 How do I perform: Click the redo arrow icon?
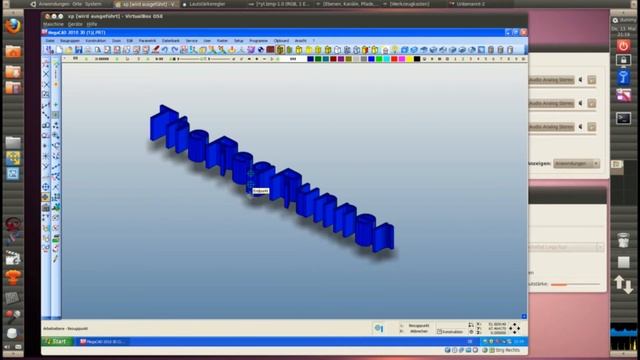[x=175, y=50]
